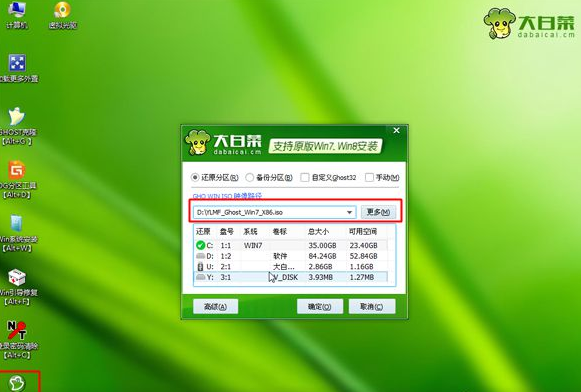Enable the 手动(M) checkbox
581x392 pixels.
tap(369, 177)
